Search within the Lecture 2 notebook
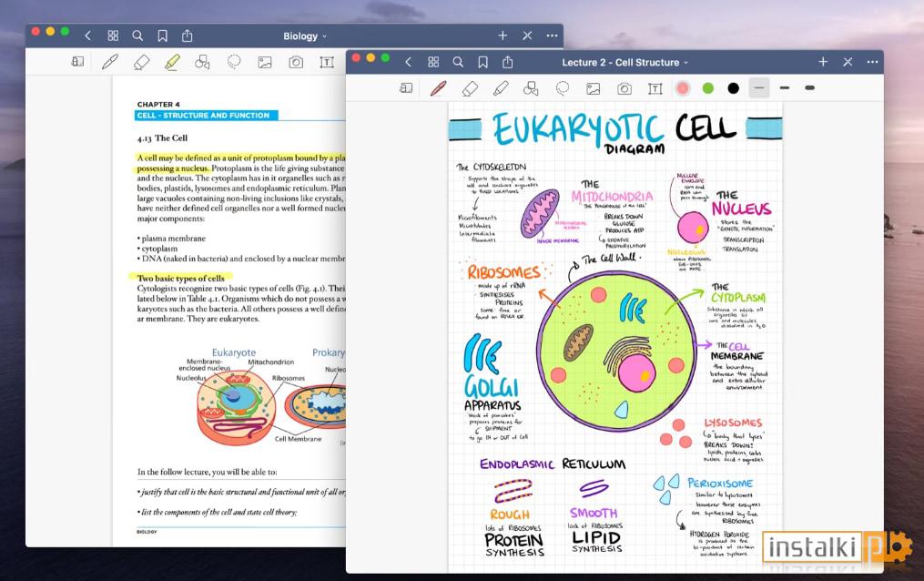924x581 pixels. tap(458, 62)
